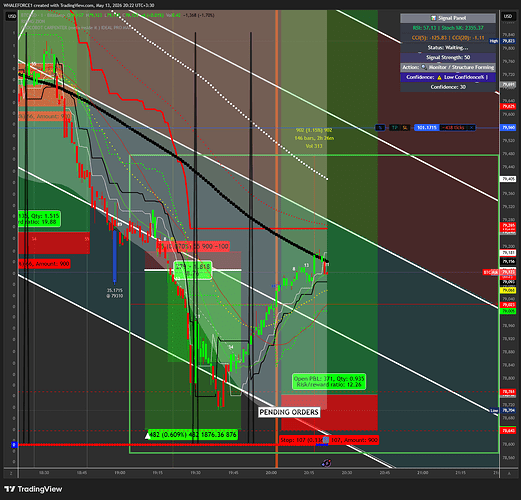Screen dimensions: 521x500
Task: Click the TradingView logo
Action: click(33, 489)
